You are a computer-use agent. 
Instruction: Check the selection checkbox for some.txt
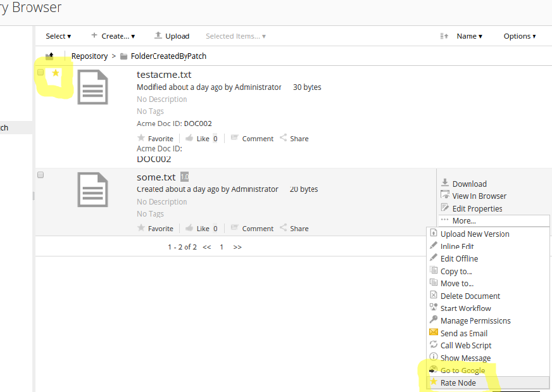point(41,175)
